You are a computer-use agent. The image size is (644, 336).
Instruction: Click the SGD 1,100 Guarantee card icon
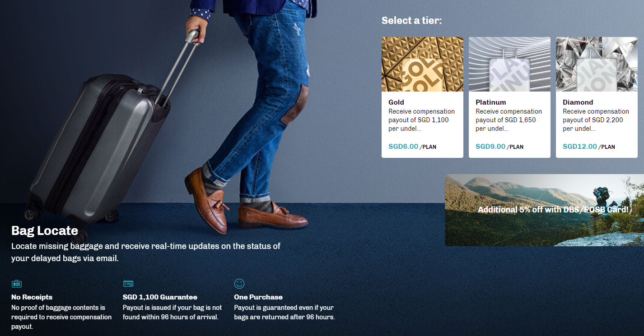point(128,284)
